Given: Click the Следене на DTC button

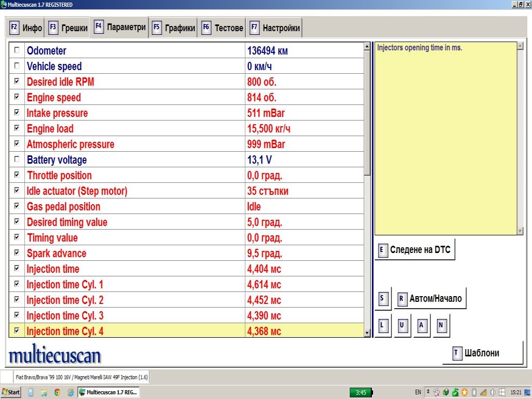Looking at the screenshot, I should tap(415, 250).
